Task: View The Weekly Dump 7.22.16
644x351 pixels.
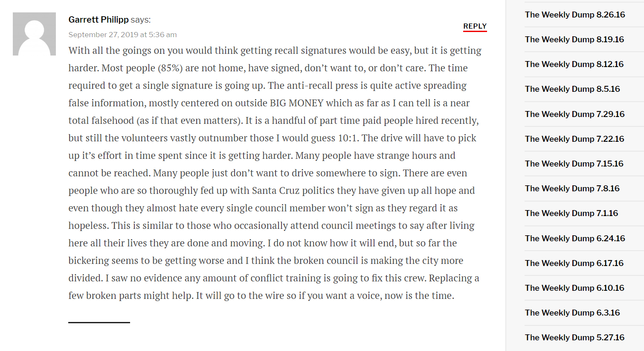Action: (574, 139)
